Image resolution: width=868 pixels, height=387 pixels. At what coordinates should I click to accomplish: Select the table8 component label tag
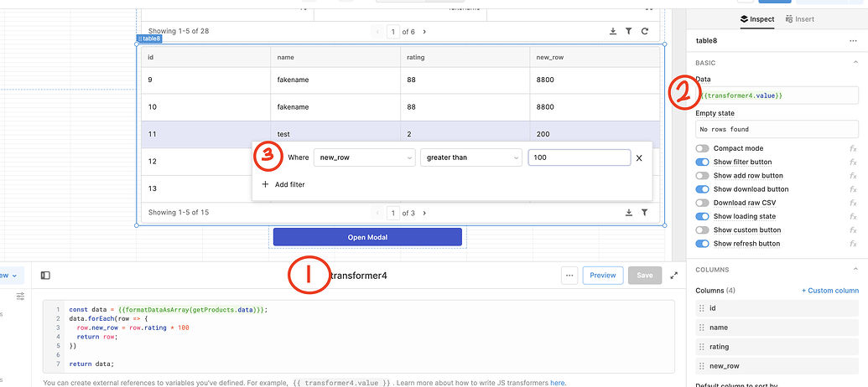[x=149, y=39]
